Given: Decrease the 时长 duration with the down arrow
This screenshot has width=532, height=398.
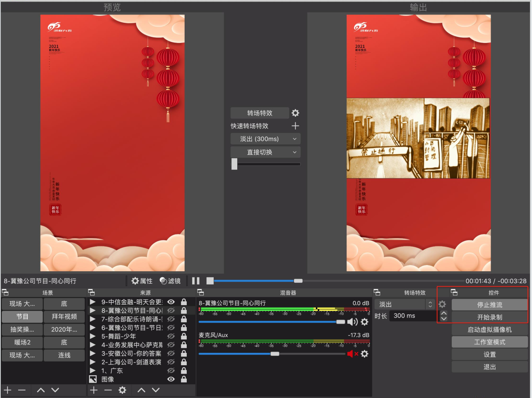Looking at the screenshot, I should pos(444,318).
